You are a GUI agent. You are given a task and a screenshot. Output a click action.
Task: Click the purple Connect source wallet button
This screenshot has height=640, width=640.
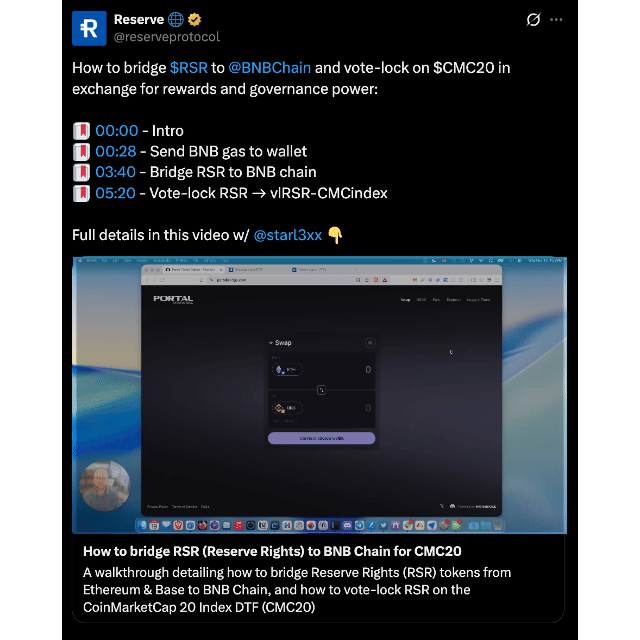point(321,438)
